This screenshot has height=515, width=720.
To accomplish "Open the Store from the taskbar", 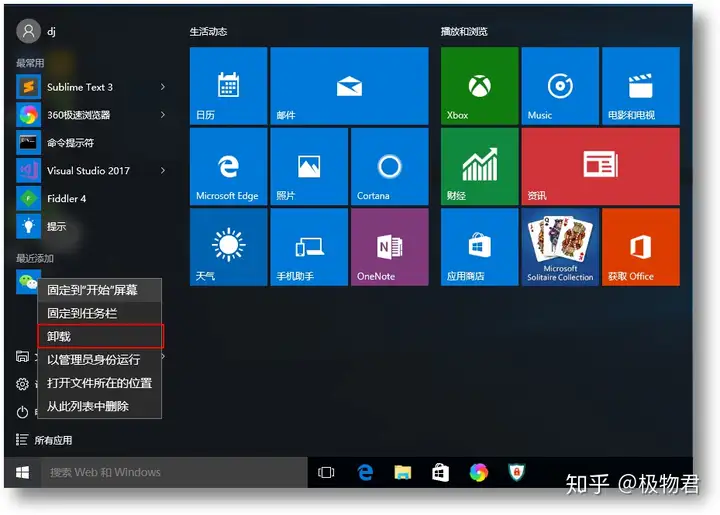I will point(440,472).
